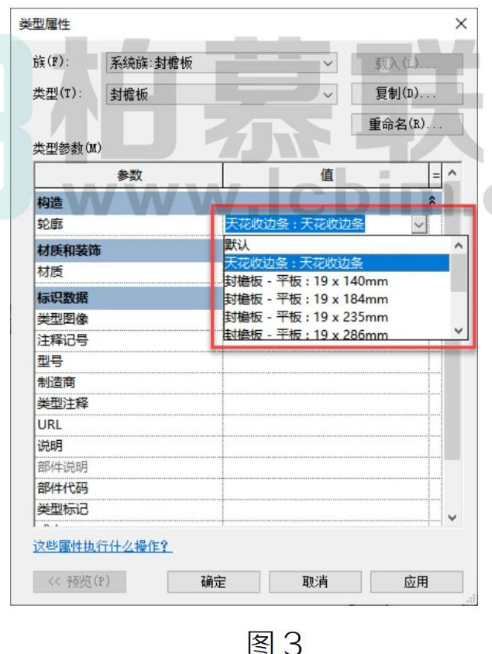Click the 制造商 value field

click(326, 383)
